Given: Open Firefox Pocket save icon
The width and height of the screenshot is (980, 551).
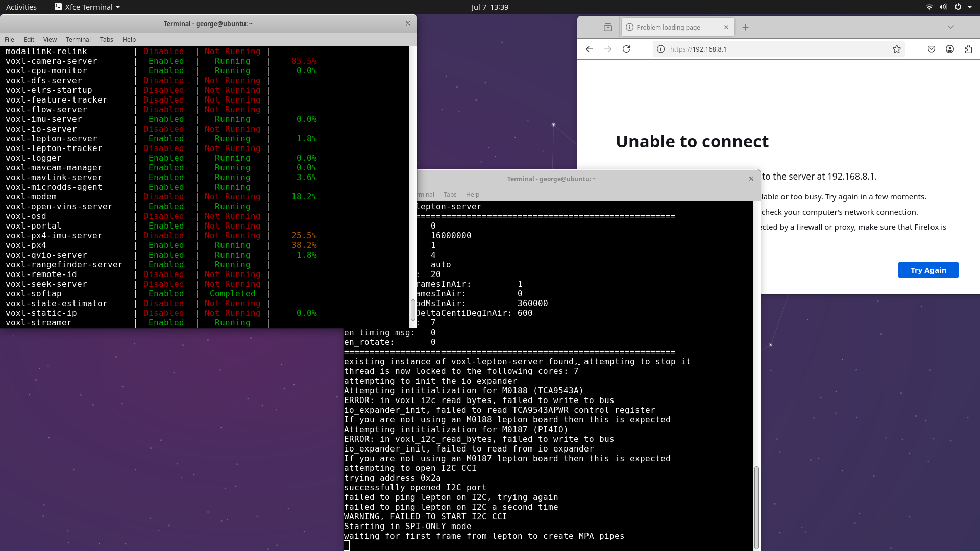Looking at the screenshot, I should click(932, 49).
